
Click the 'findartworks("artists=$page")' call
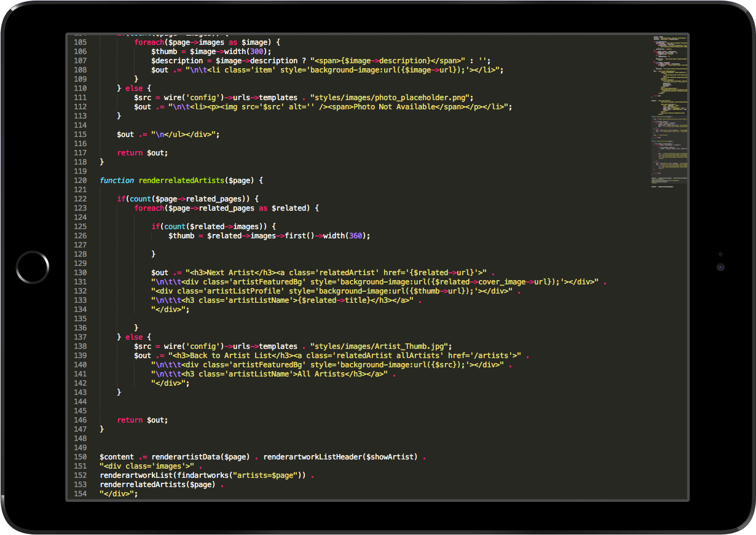(x=240, y=475)
